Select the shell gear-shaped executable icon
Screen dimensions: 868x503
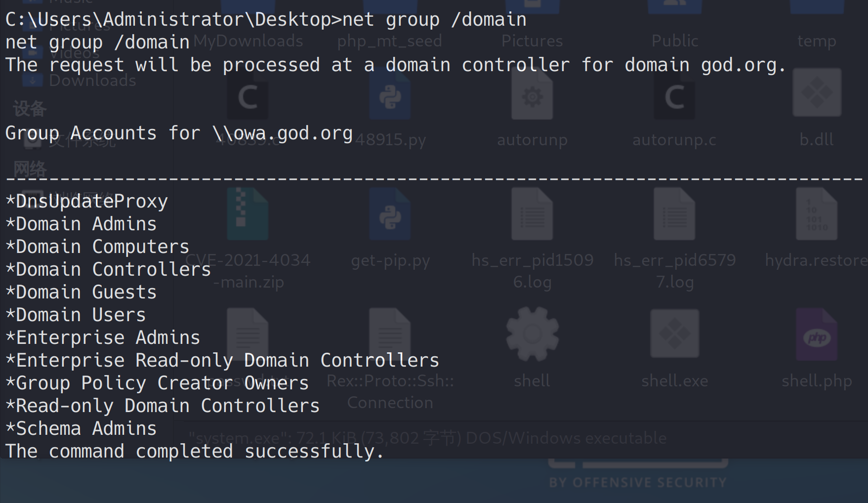pos(532,334)
